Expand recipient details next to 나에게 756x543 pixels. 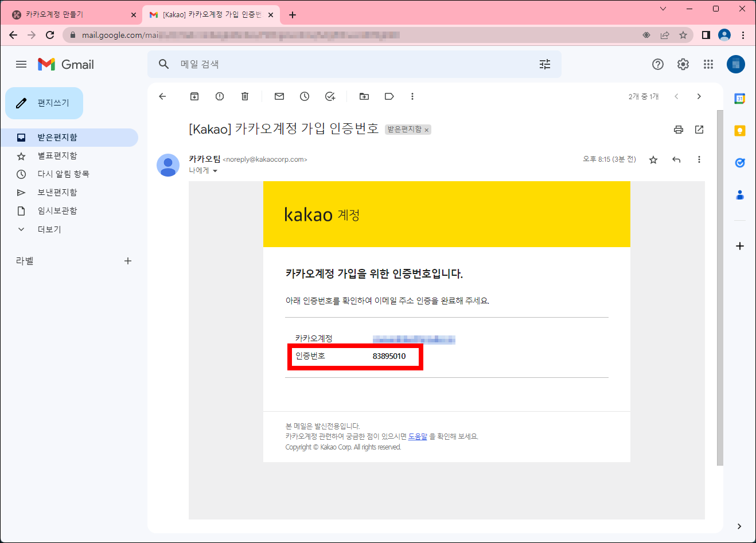tap(215, 171)
